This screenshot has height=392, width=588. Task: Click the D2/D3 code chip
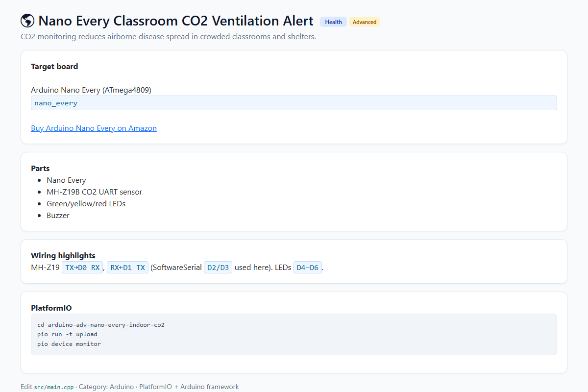pos(218,268)
